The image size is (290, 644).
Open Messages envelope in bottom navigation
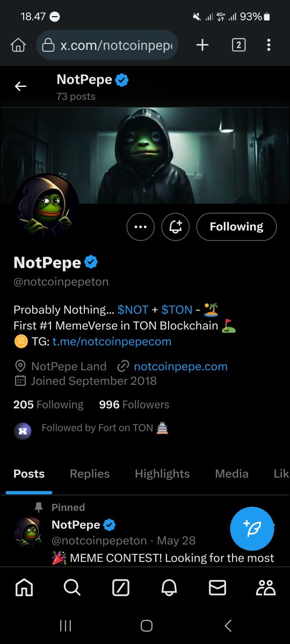point(218,588)
